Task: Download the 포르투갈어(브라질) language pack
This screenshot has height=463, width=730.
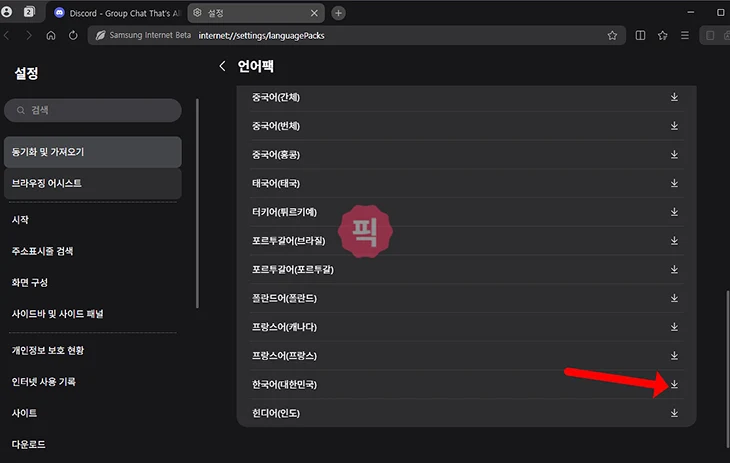Action: pyautogui.click(x=674, y=241)
